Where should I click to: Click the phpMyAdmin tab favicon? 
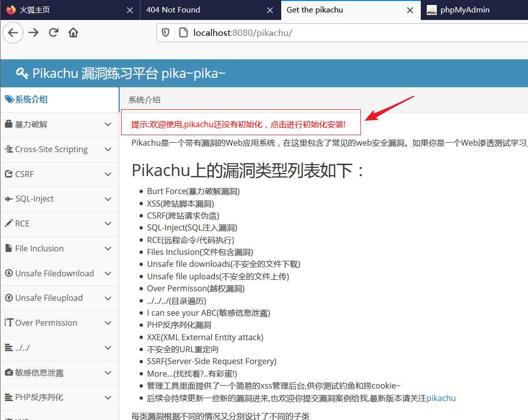432,10
